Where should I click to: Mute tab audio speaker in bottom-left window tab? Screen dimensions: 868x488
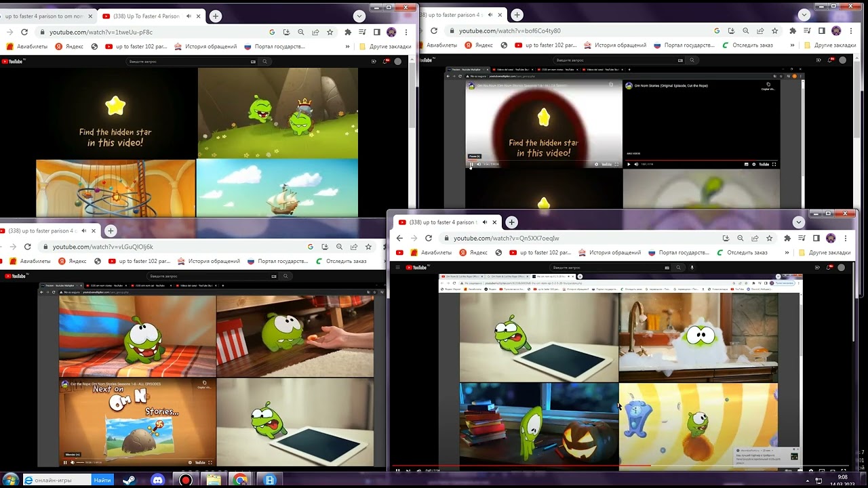[83, 230]
